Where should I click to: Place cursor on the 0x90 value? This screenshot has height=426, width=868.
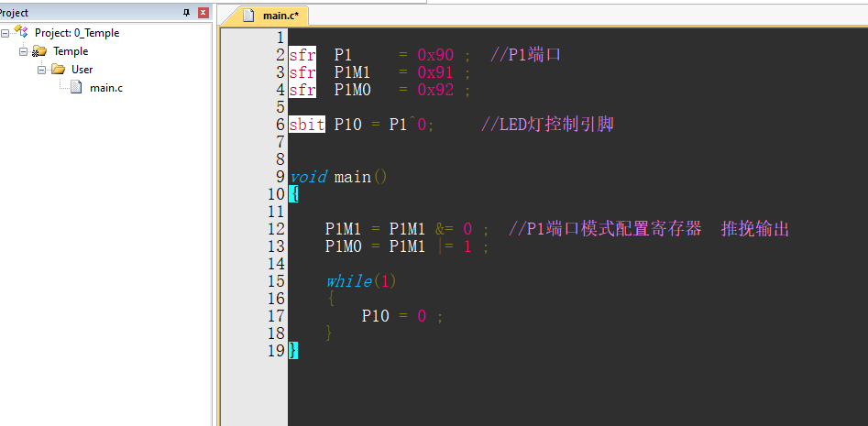click(x=435, y=55)
